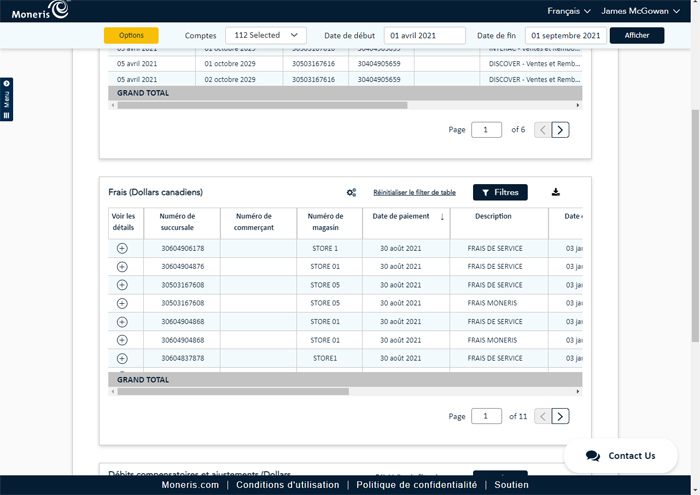Expand details for 30503167608 FRAIS MONERIS row

(122, 303)
